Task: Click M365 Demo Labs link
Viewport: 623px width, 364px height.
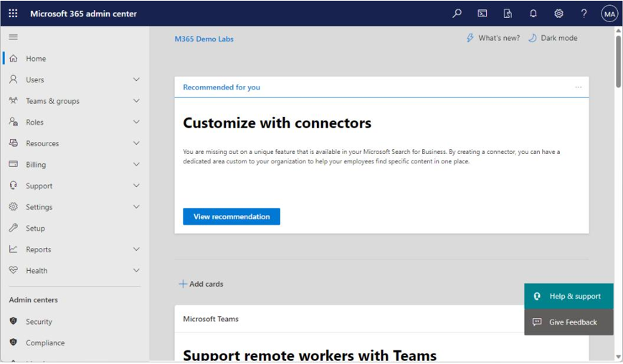Action: tap(204, 39)
